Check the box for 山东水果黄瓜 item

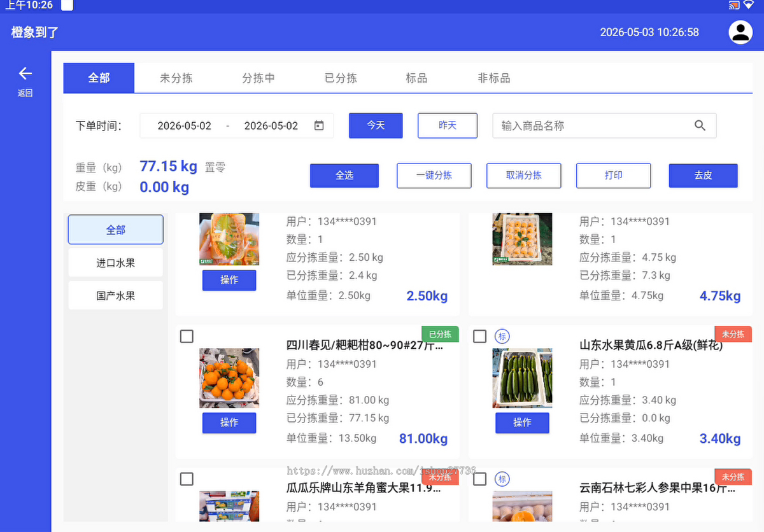click(x=480, y=336)
